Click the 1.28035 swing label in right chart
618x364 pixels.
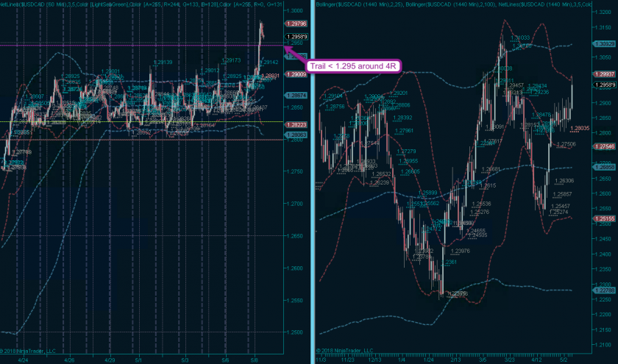coord(580,128)
